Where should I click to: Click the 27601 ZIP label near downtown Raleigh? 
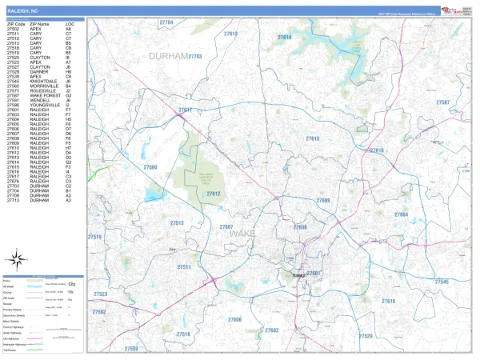[x=313, y=273]
